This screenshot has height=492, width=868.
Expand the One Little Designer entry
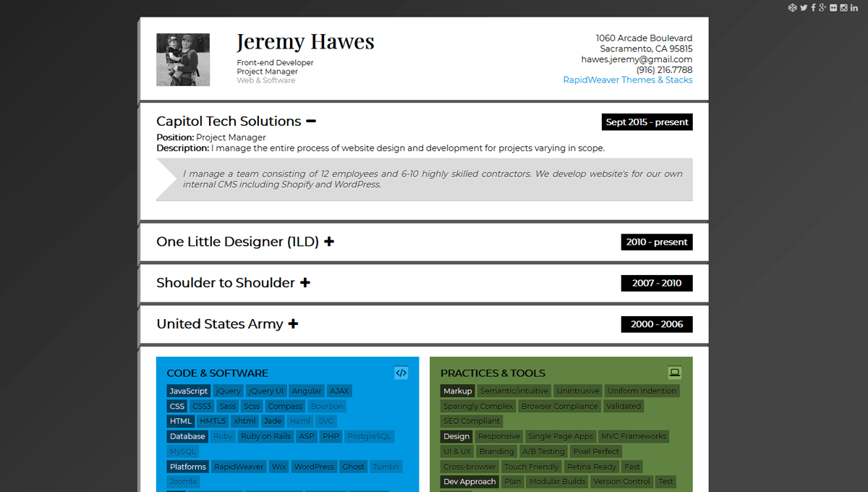pyautogui.click(x=330, y=242)
